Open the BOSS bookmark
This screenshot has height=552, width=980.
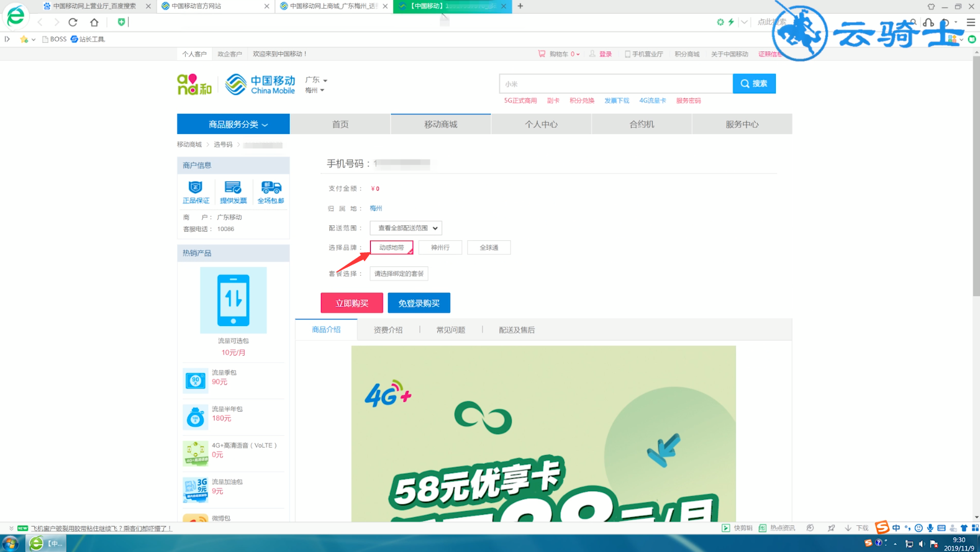54,39
